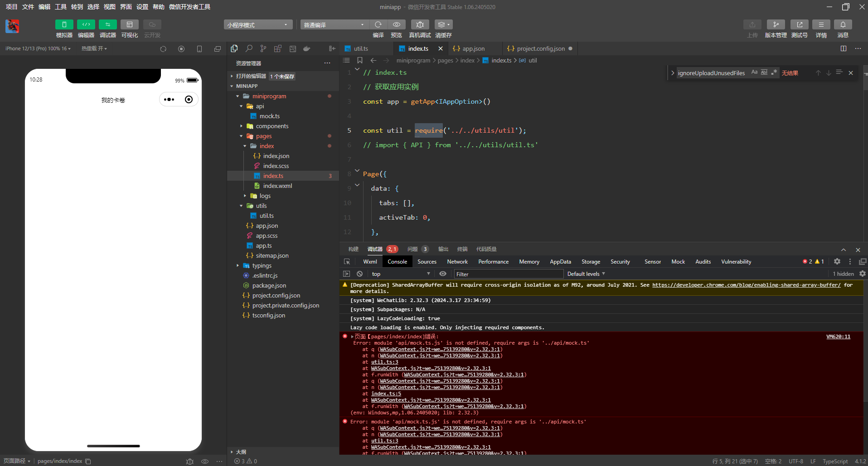Open the test account button
The height and width of the screenshot is (466, 868).
pos(799,24)
